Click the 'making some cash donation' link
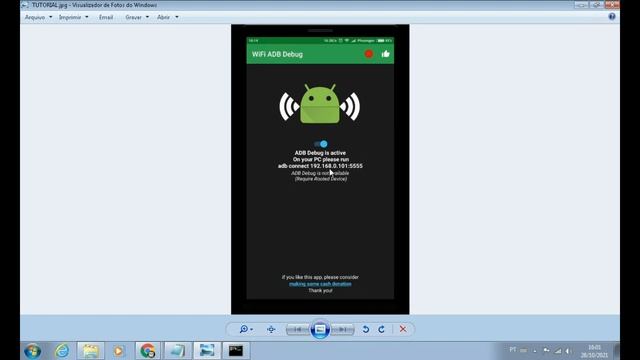The width and height of the screenshot is (640, 360). (320, 284)
